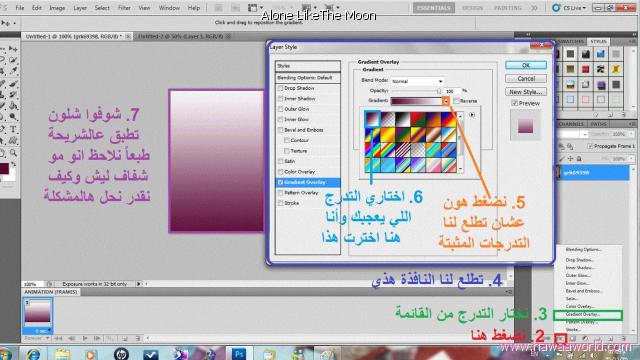The width and height of the screenshot is (640, 360).
Task: Expand the gradient picker dropdown arrow
Action: click(446, 101)
